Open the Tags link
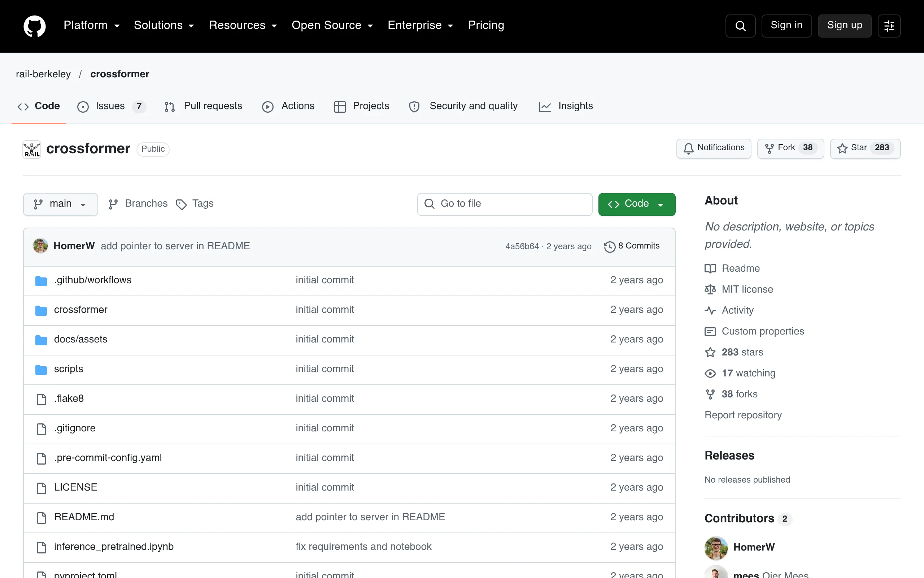 pos(195,204)
